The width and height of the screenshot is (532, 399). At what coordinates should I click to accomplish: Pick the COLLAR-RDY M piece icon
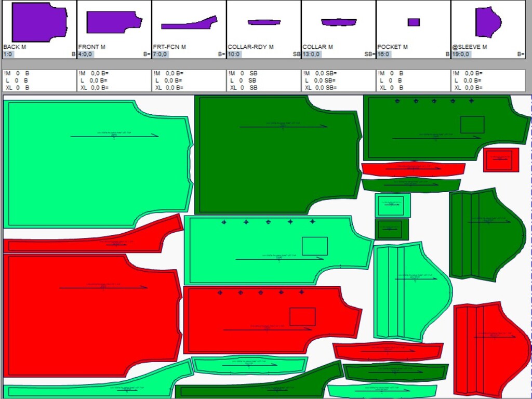[264, 22]
